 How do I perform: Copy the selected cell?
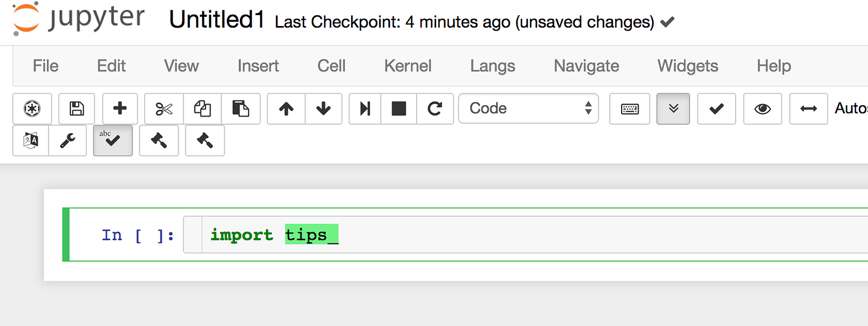(202, 109)
